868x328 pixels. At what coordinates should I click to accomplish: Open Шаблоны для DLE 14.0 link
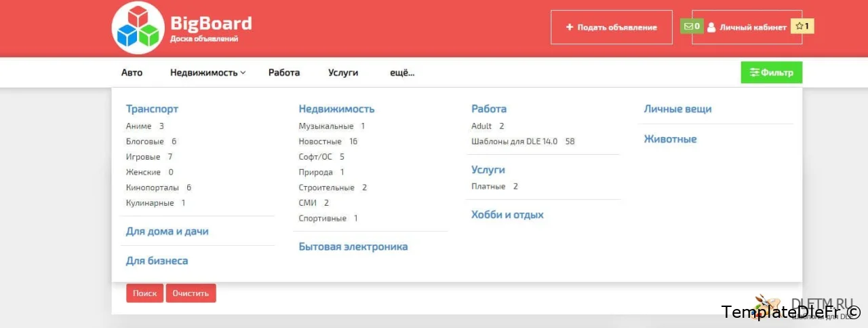click(x=514, y=141)
